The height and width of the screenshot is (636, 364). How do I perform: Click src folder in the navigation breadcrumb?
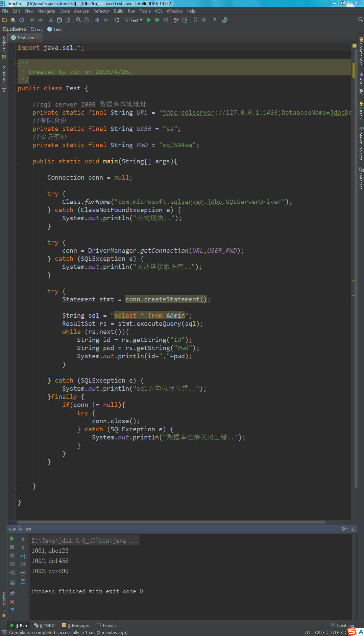[37, 29]
